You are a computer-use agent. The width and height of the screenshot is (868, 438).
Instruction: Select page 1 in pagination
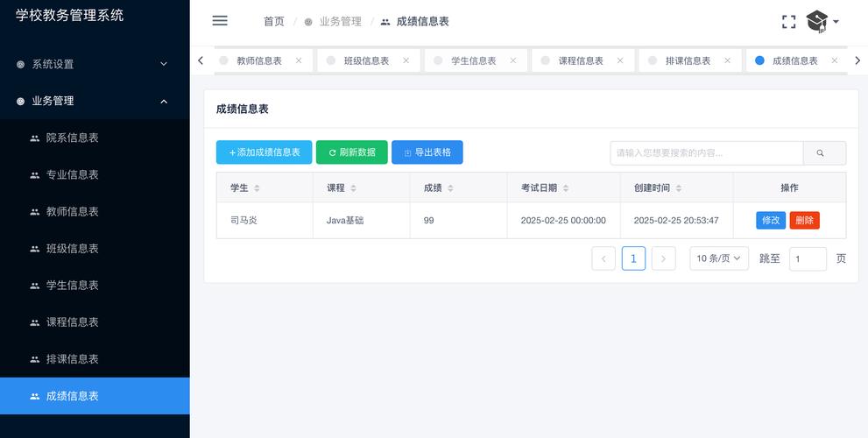coord(633,258)
